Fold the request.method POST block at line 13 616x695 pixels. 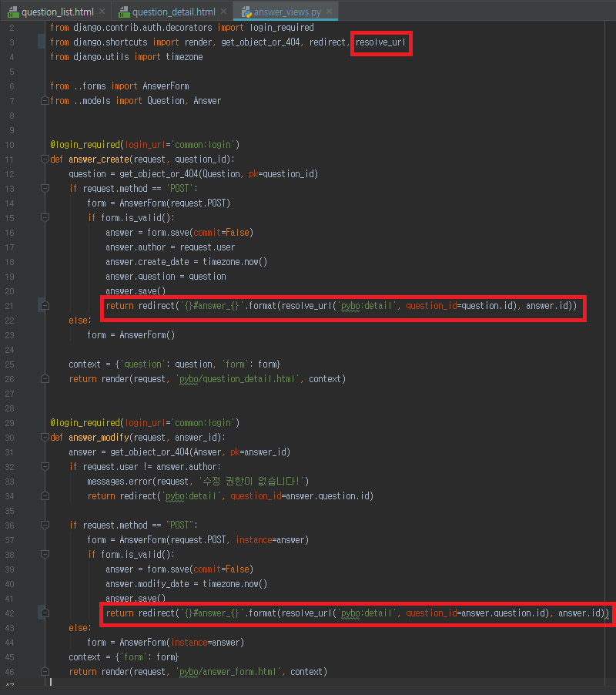coord(45,188)
